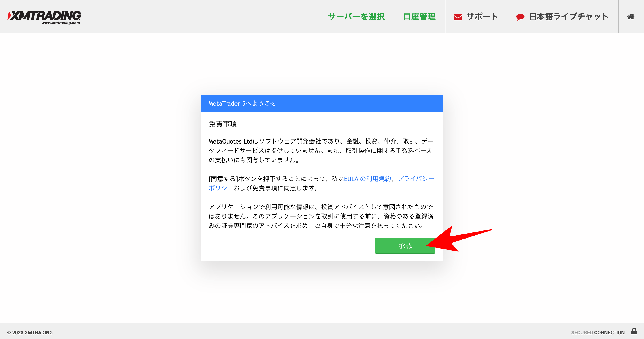
Task: Click the envelope icon next to サポート
Action: pos(458,17)
